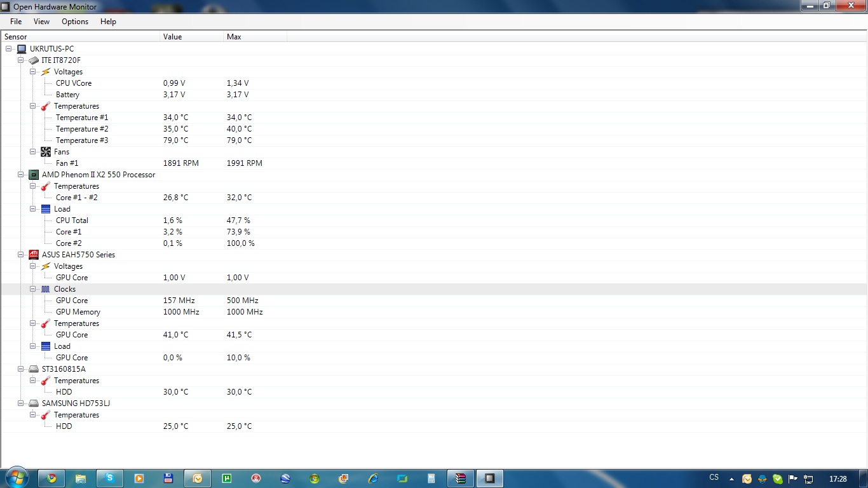Click the thermometer icon under ITE IT8720F
The image size is (868, 488).
coord(46,106)
